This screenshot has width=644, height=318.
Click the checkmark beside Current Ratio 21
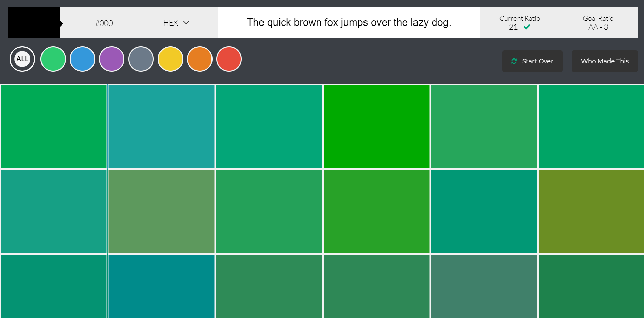pos(526,27)
